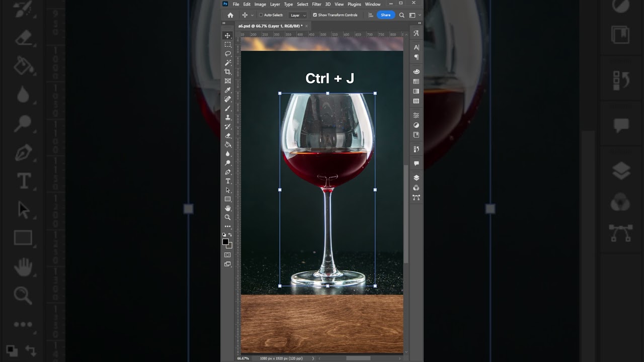Open the Auto-Select Layer dropdown
The height and width of the screenshot is (362, 644).
[x=298, y=15]
